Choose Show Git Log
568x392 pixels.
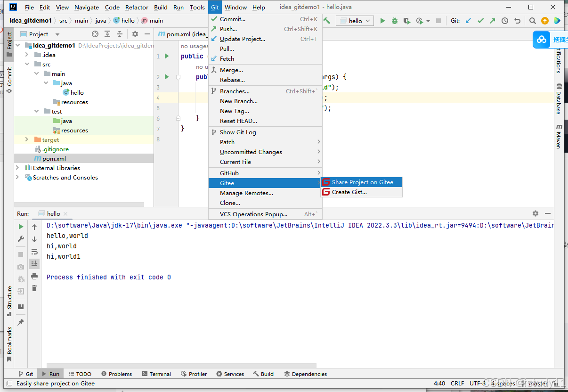pos(265,132)
